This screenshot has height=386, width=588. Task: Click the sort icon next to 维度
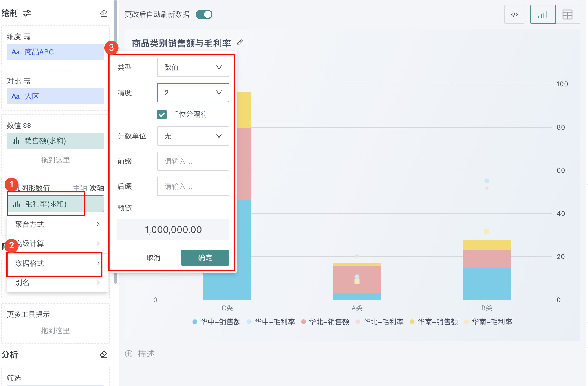(x=27, y=37)
